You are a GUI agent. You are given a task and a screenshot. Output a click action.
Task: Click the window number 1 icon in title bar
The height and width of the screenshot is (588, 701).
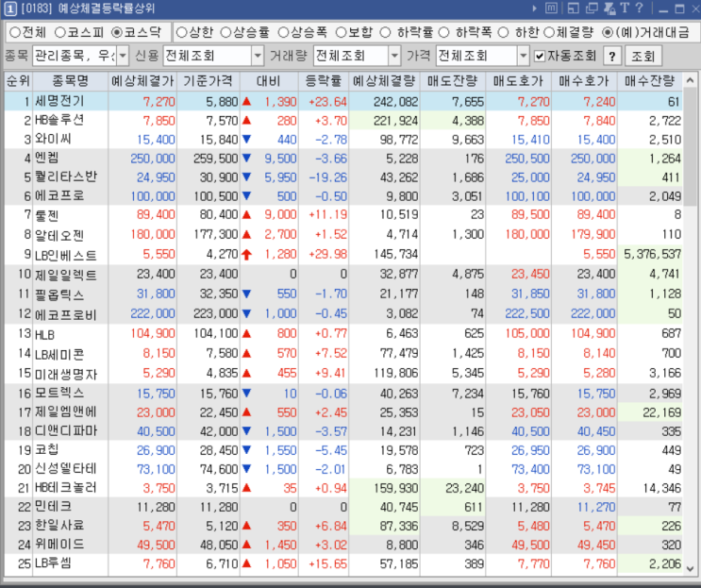tap(8, 8)
